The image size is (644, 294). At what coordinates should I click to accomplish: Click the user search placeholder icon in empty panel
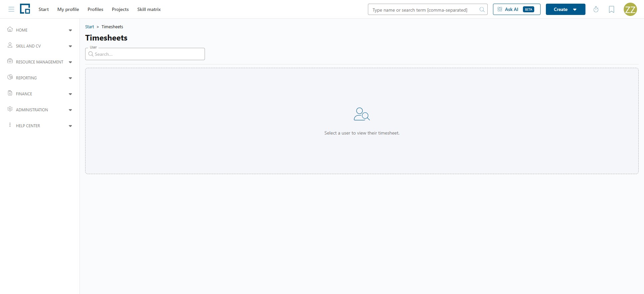pyautogui.click(x=362, y=114)
